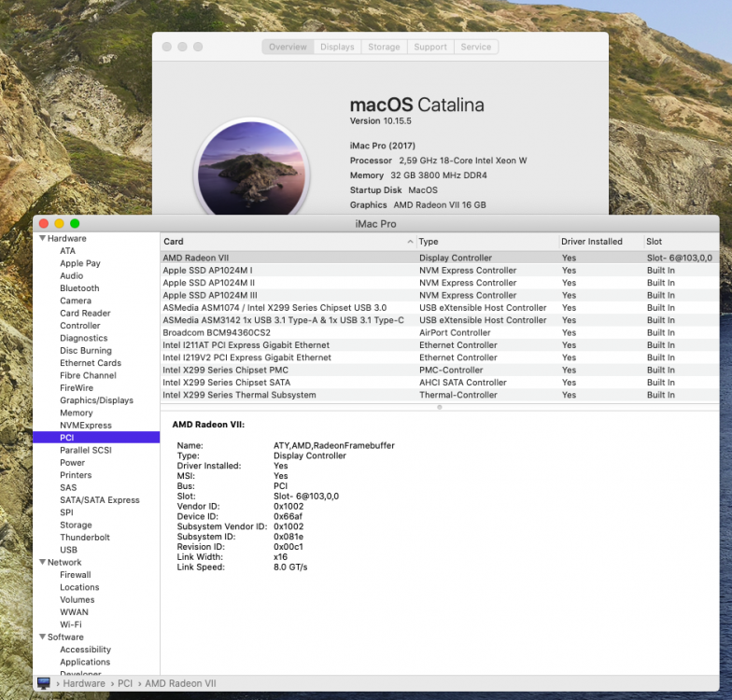Collapse the Software section triangle
The image size is (732, 700).
coord(43,637)
